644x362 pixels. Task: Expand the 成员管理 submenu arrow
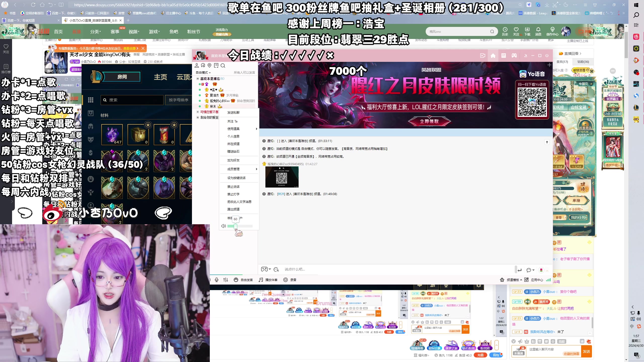(256, 169)
